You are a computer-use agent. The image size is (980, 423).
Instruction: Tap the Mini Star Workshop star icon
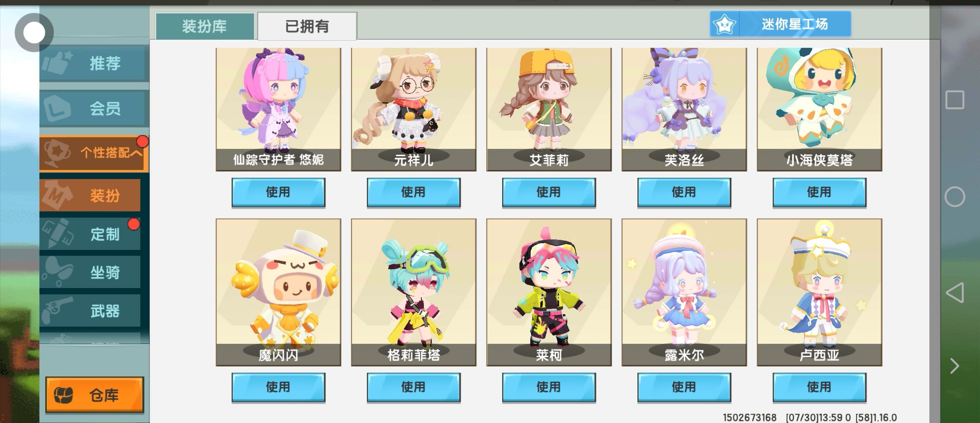[x=725, y=24]
